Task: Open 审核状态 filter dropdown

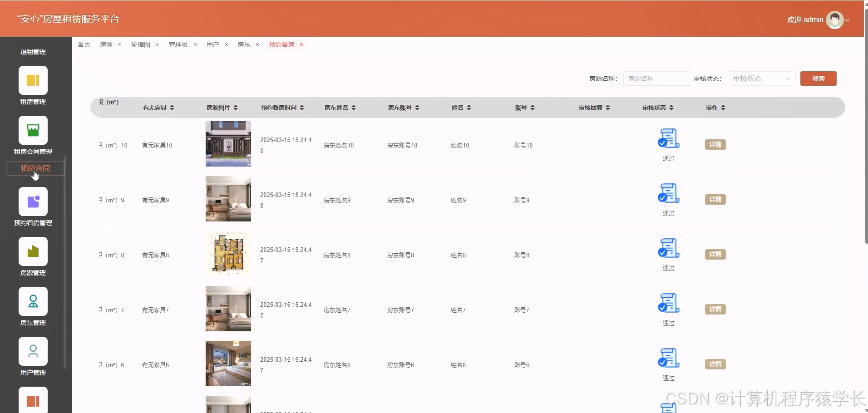Action: pyautogui.click(x=762, y=79)
